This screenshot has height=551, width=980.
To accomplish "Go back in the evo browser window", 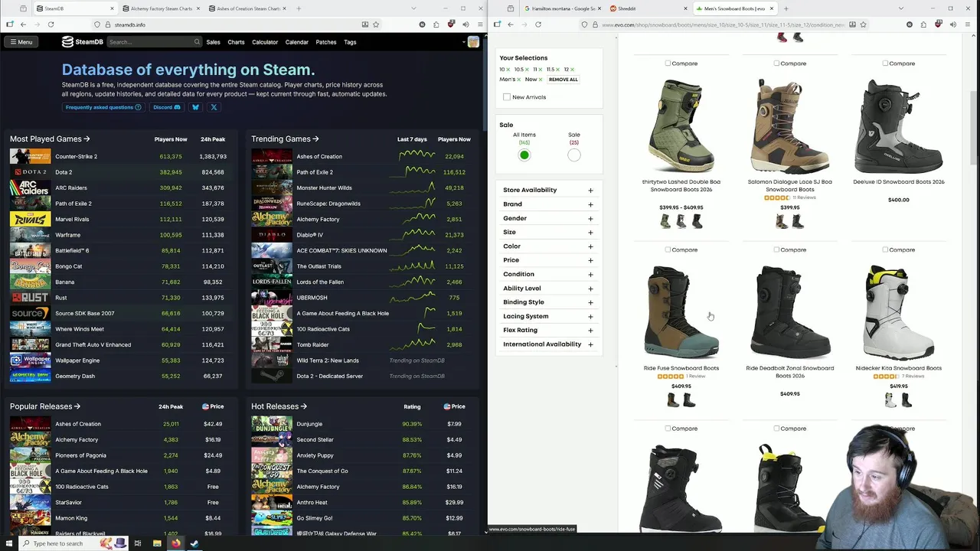I will pyautogui.click(x=511, y=24).
